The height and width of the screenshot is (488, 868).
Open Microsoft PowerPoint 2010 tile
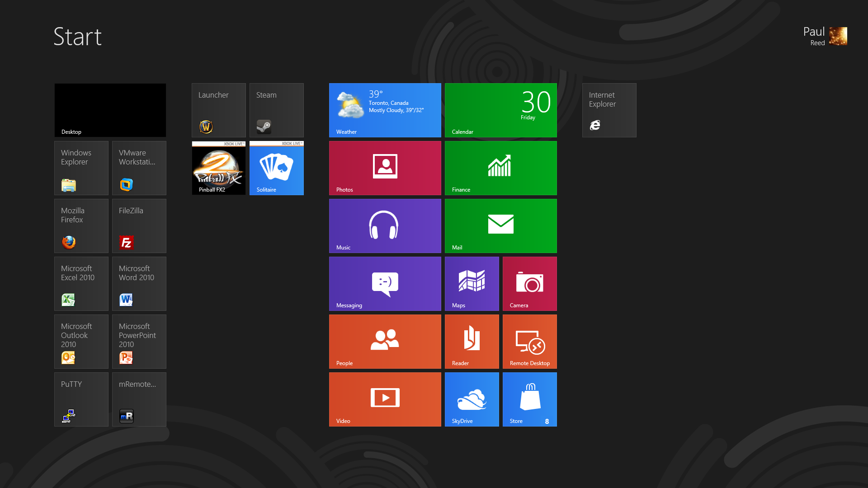[139, 342]
